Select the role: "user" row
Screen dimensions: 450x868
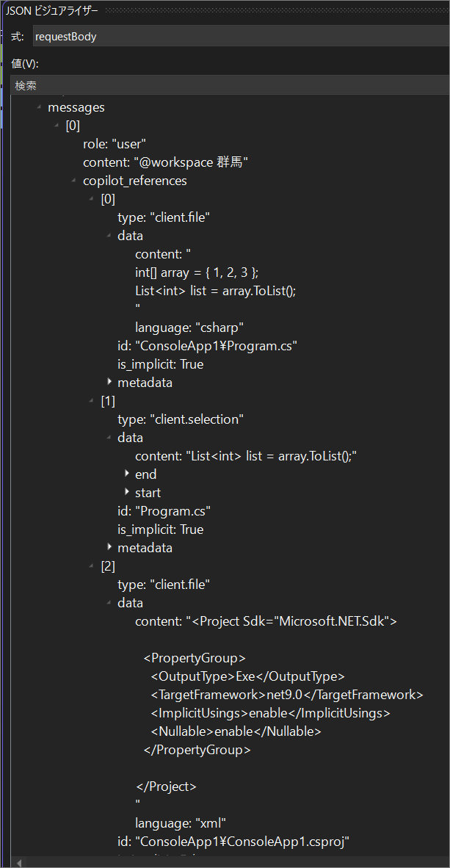tap(115, 144)
